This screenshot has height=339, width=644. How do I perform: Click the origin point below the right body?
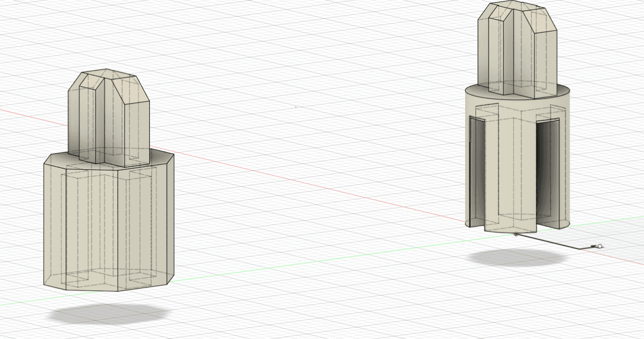516,234
